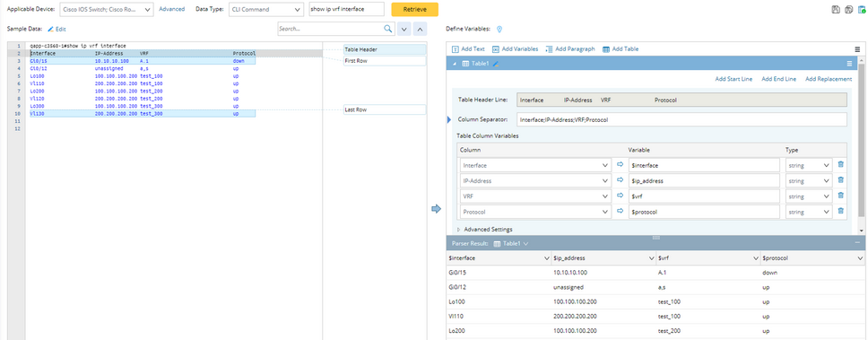The height and width of the screenshot is (340, 868).
Task: Click Add Replacement
Action: point(829,79)
